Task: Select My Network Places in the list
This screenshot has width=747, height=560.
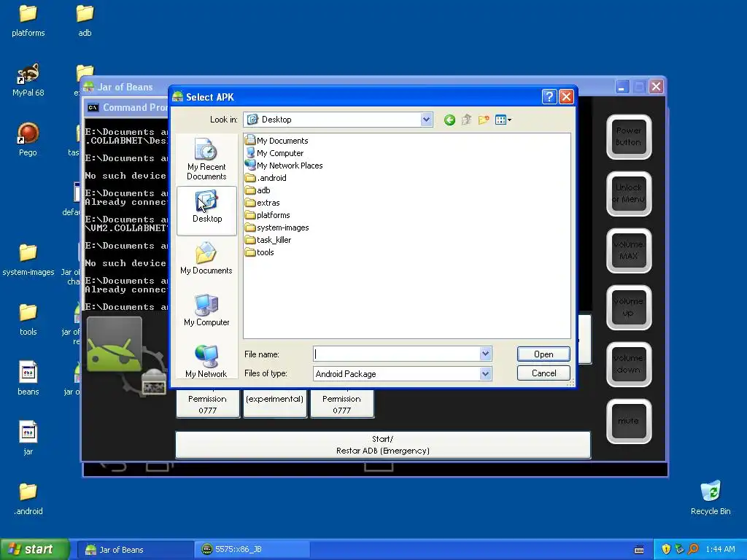Action: point(284,166)
